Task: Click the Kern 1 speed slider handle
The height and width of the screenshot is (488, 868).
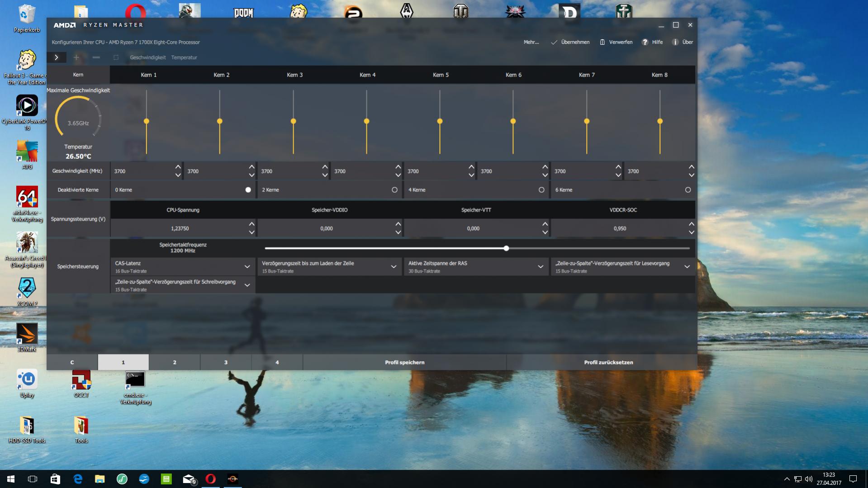Action: [147, 121]
